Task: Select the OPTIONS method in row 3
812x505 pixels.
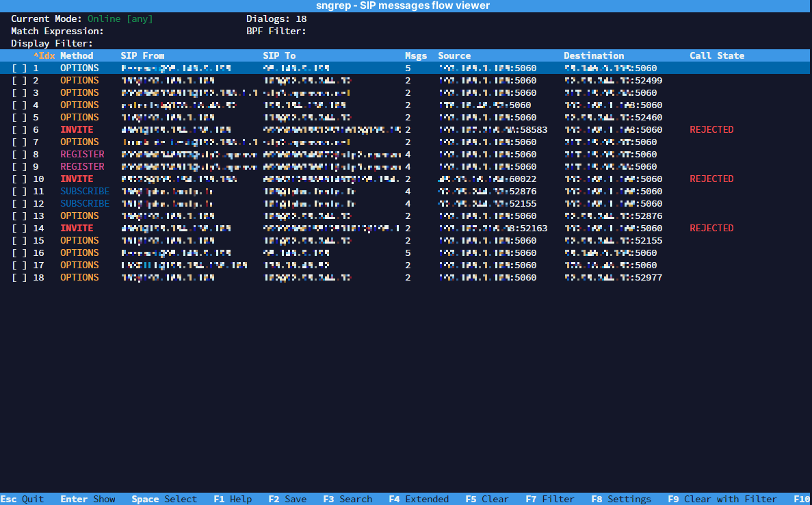Action: [79, 92]
